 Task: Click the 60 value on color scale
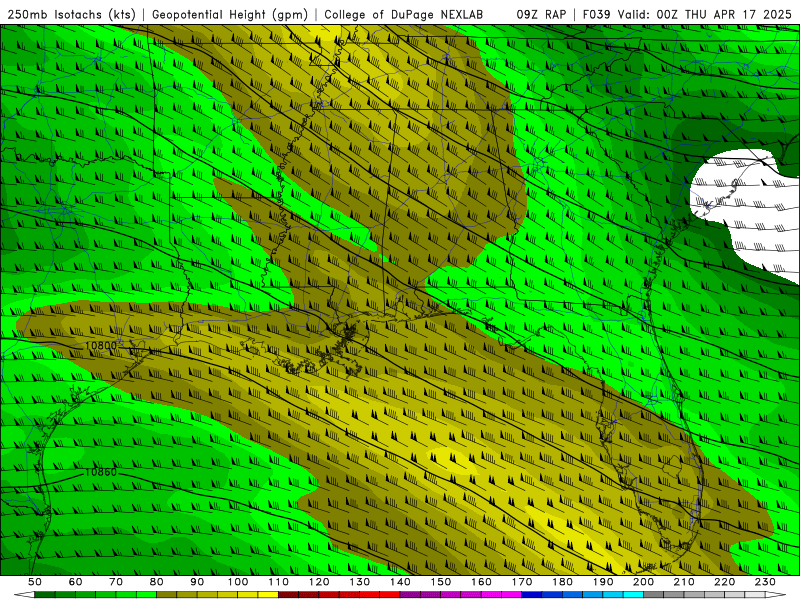pos(75,582)
